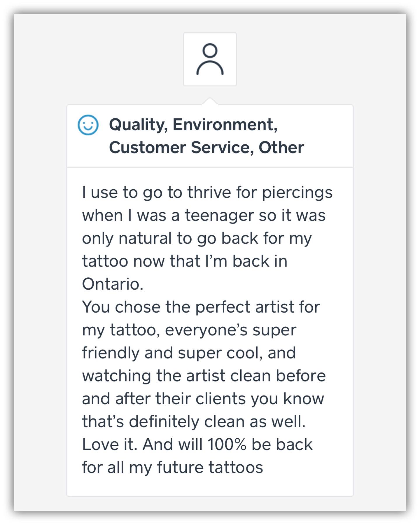Viewport: 420px width, 525px height.
Task: Click the line "You chose the perfect artist for"
Action: click(x=201, y=307)
